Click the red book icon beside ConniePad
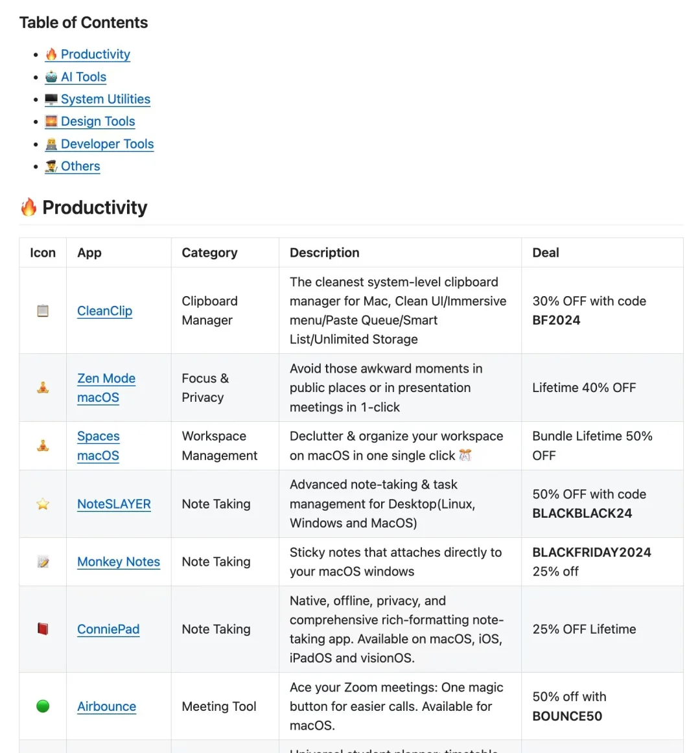The height and width of the screenshot is (753, 700). point(43,629)
